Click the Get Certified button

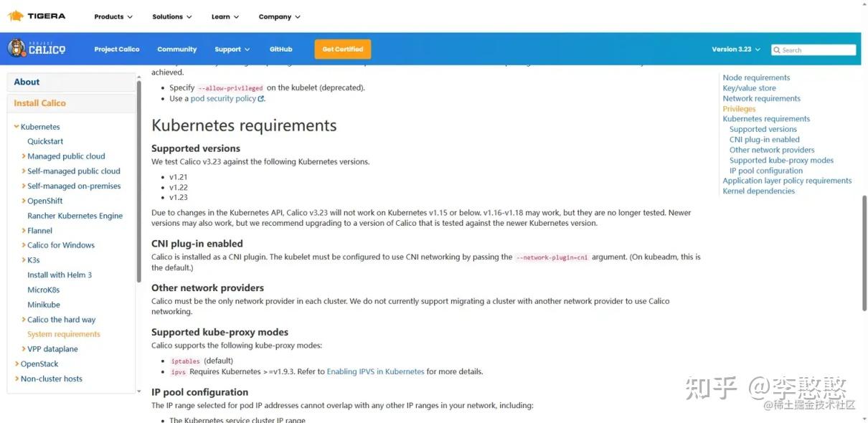pyautogui.click(x=342, y=49)
